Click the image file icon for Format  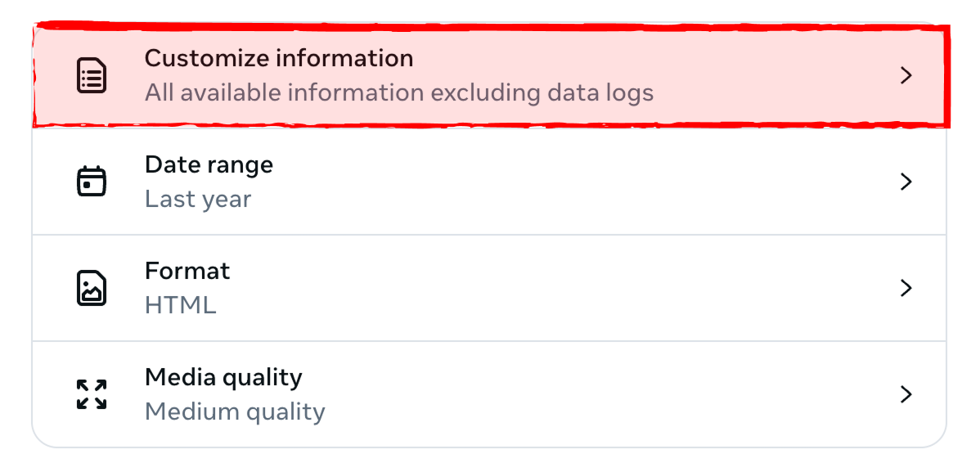(92, 288)
